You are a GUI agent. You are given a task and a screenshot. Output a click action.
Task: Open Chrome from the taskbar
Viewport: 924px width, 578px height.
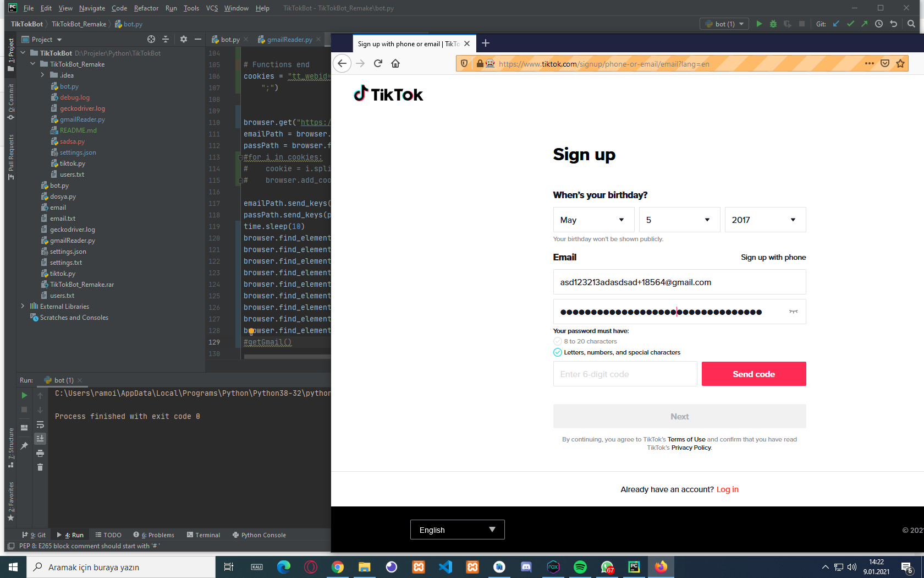pyautogui.click(x=338, y=567)
